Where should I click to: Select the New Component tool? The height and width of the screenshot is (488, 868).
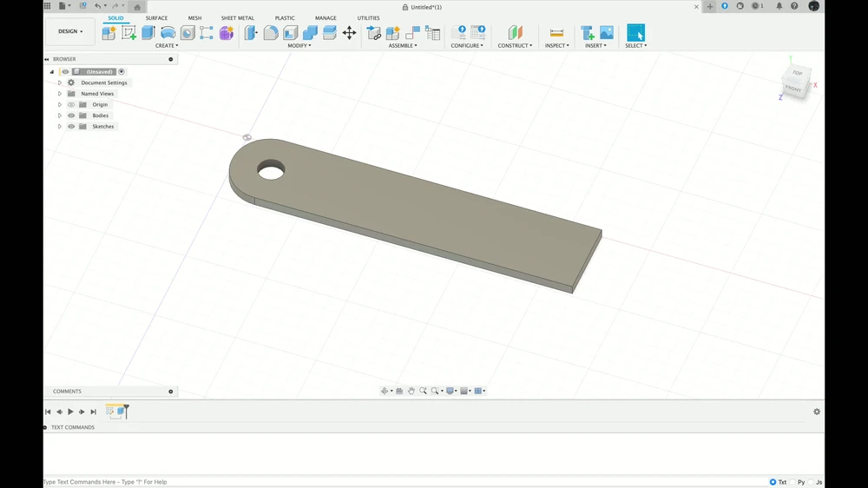click(109, 33)
